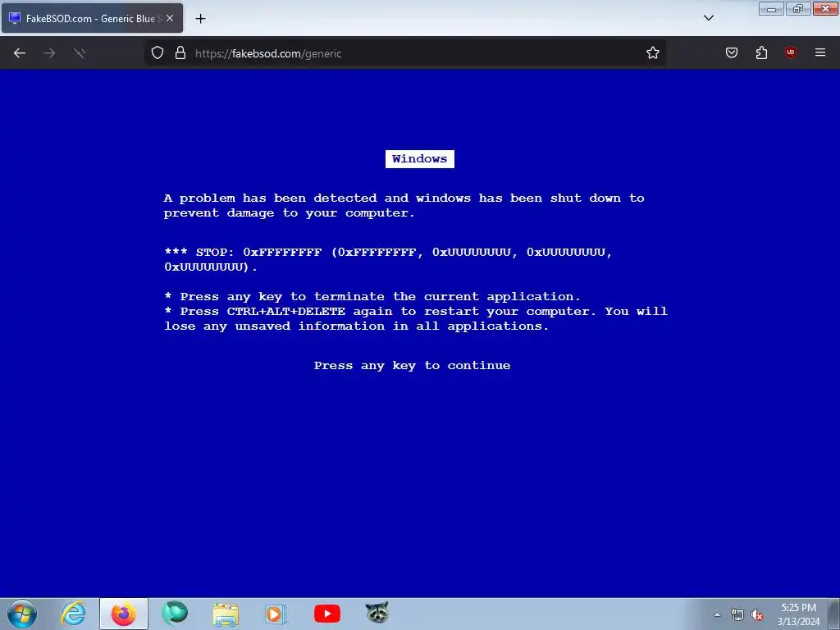Click the Firefox taskbar button
This screenshot has width=840, height=630.
point(124,614)
